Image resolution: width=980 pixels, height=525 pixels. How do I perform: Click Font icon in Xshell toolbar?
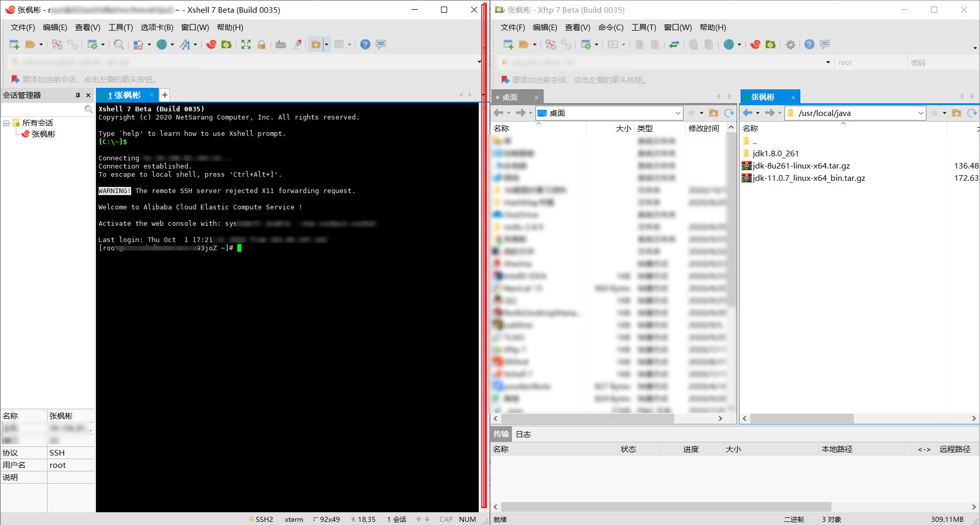185,44
